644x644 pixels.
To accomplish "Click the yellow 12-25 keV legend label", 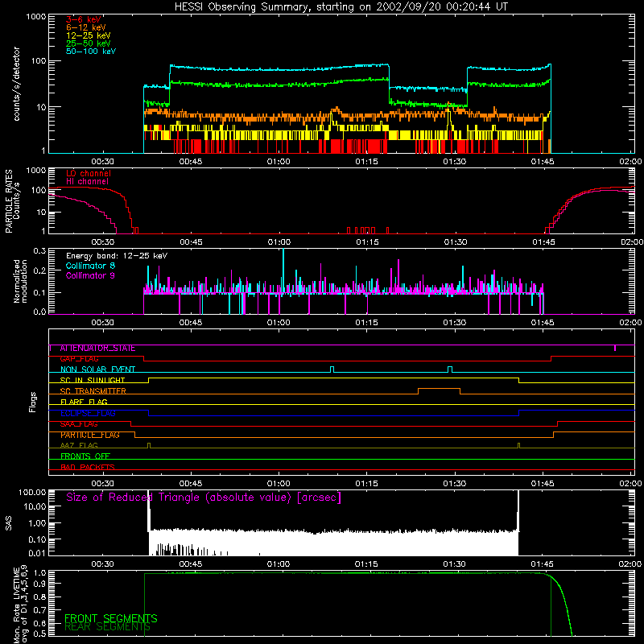I will click(89, 35).
